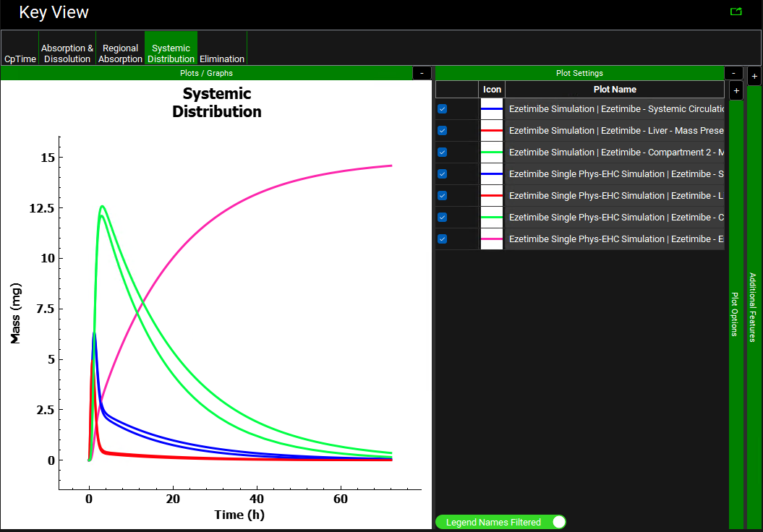This screenshot has height=532, width=763.
Task: Open the Absorption & Dissolution tab
Action: pos(67,53)
